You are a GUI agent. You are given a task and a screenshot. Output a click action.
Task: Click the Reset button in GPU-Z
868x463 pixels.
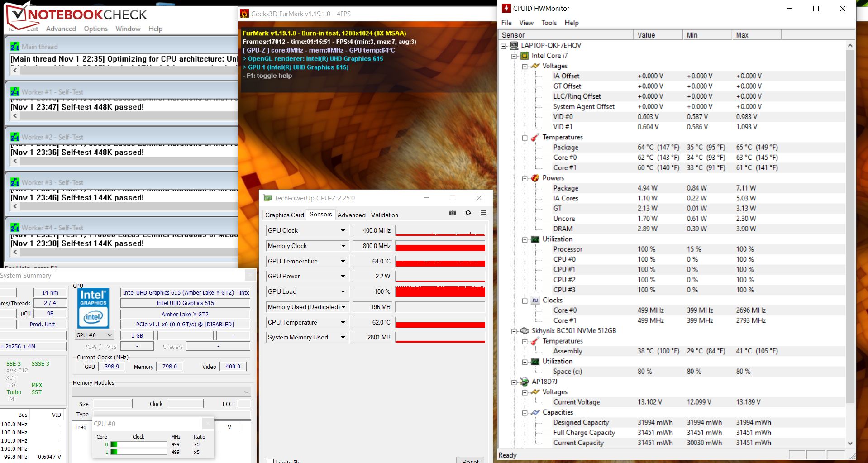pyautogui.click(x=470, y=460)
